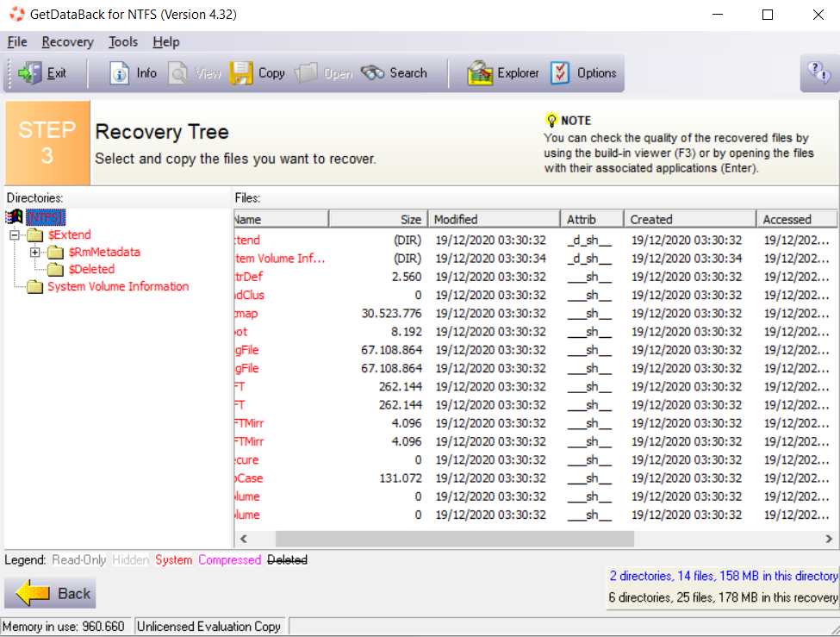Click the greyed-out View toolbar icon
The height and width of the screenshot is (637, 840).
(x=178, y=73)
